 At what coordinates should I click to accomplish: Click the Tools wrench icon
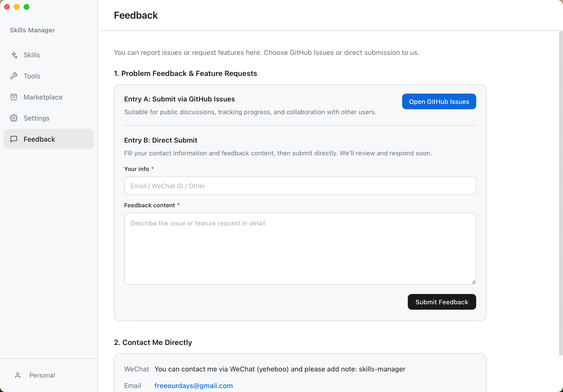point(14,76)
